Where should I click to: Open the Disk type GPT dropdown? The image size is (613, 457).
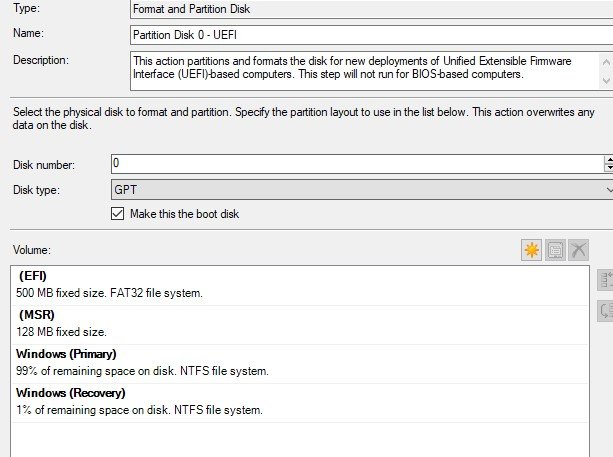362,190
